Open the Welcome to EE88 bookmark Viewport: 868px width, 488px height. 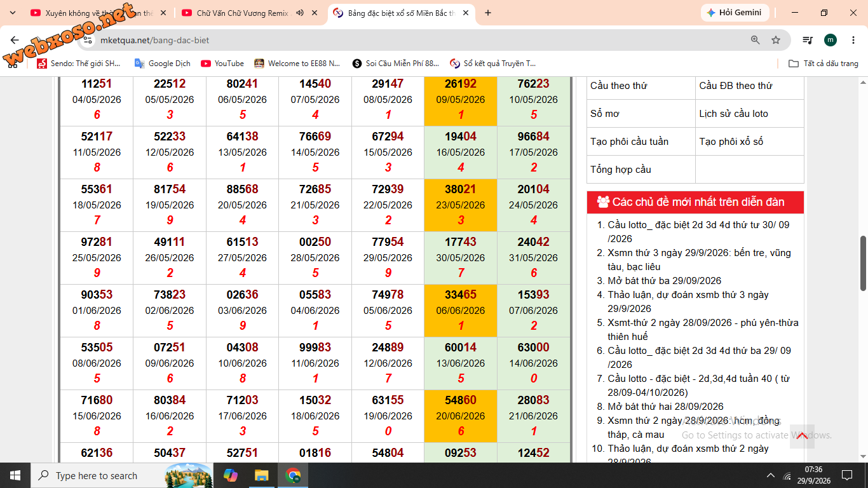pyautogui.click(x=297, y=64)
